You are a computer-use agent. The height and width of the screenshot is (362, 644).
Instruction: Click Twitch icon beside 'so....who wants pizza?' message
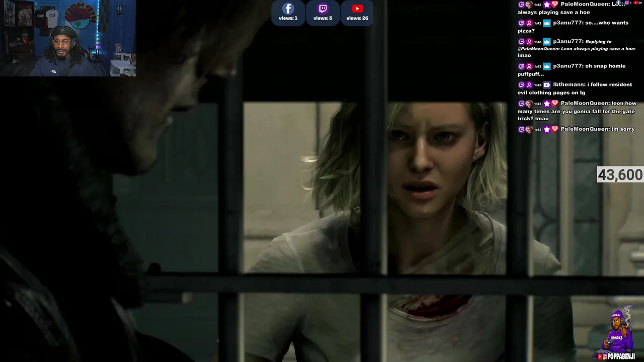521,23
